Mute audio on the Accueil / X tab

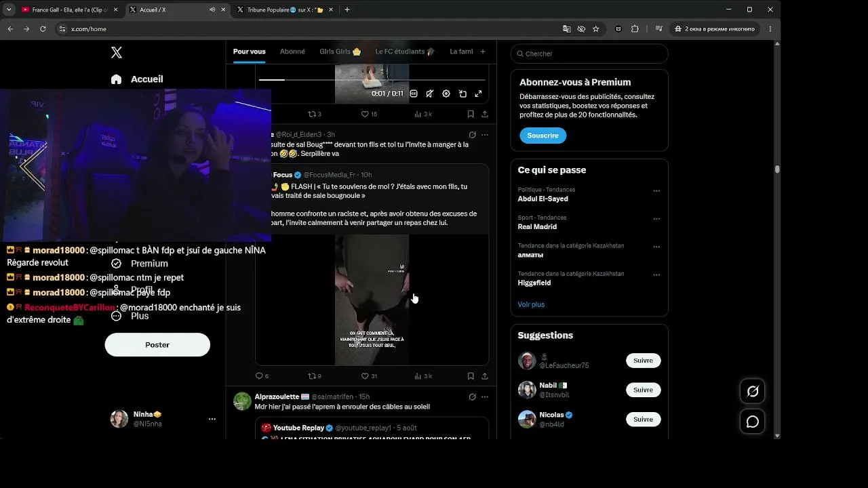[x=212, y=9]
